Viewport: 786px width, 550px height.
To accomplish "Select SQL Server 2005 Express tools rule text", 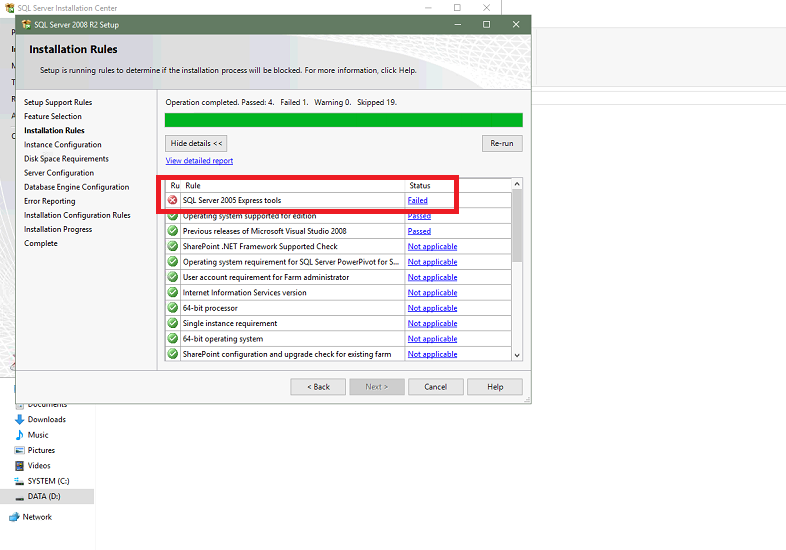I will [232, 200].
